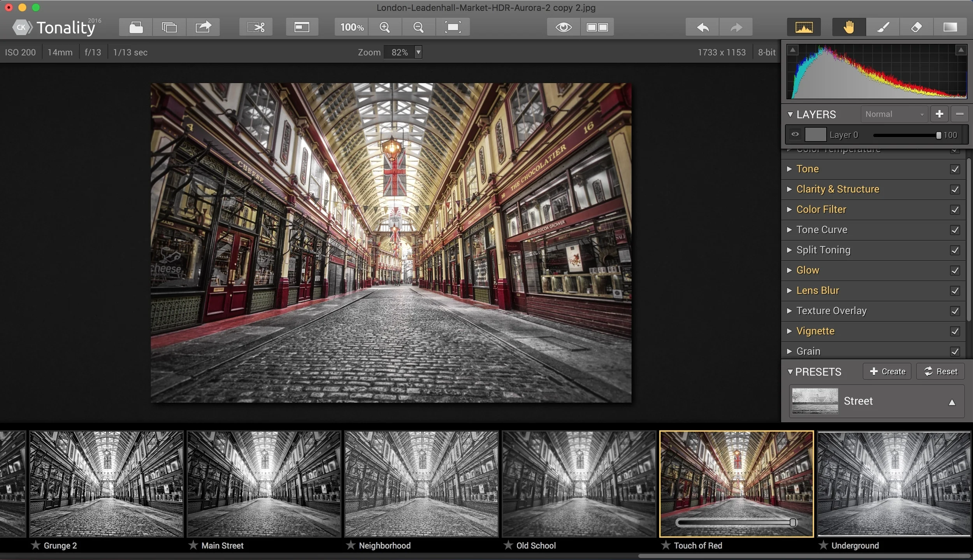
Task: Favorite the Main Street preset star
Action: pyautogui.click(x=193, y=545)
